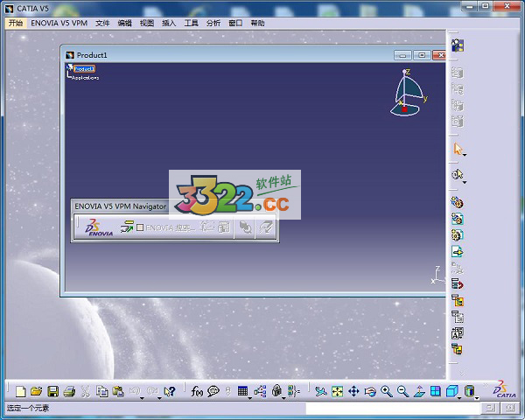The width and height of the screenshot is (525, 420).
Task: Click the 3D compass in viewport
Action: 408,93
